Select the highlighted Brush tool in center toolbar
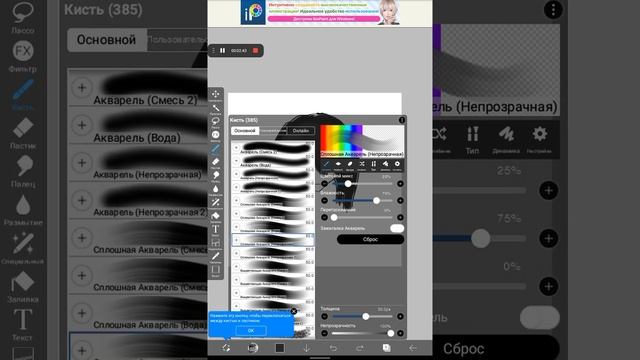Screen dimensions: 640x360 click(216, 149)
